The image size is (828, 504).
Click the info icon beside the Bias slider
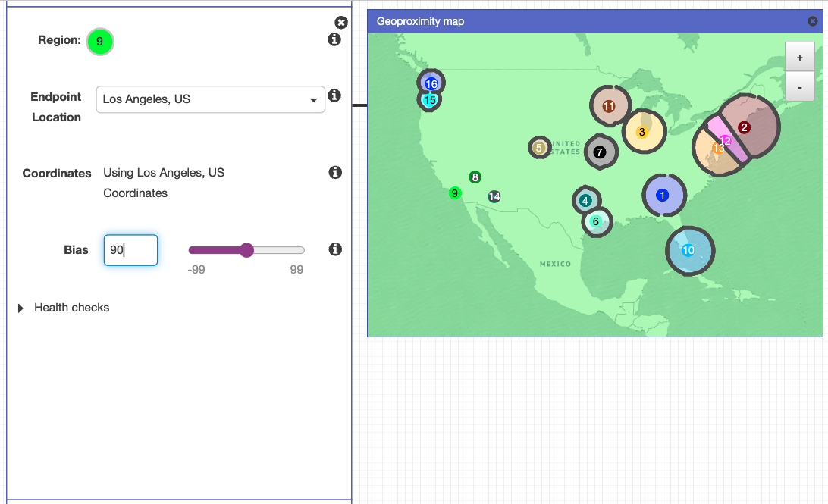coord(334,249)
